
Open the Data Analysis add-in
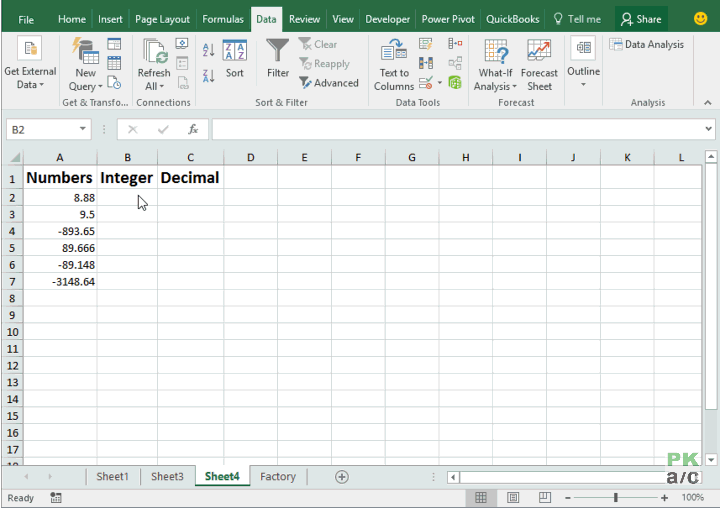tap(647, 45)
